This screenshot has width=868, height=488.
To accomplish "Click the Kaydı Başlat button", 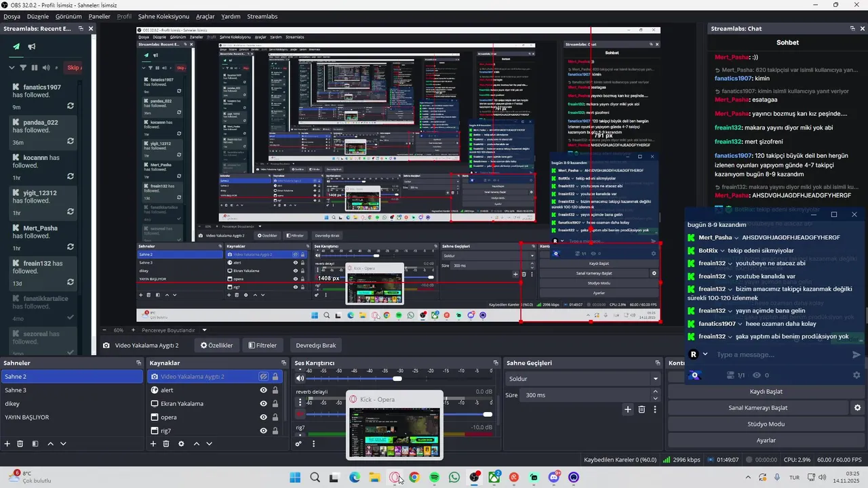I will [766, 392].
